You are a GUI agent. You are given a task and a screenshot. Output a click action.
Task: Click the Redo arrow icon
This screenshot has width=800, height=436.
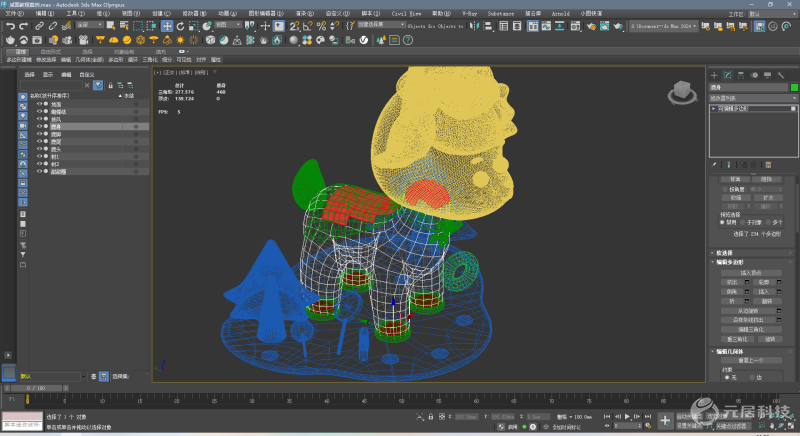(x=23, y=26)
